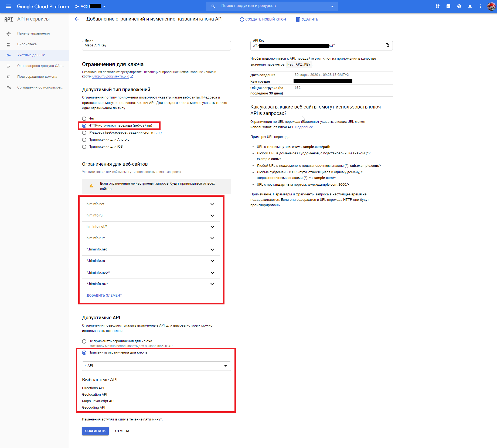Open the '4 API' selection dropdown
The width and height of the screenshot is (497, 448).
[156, 366]
